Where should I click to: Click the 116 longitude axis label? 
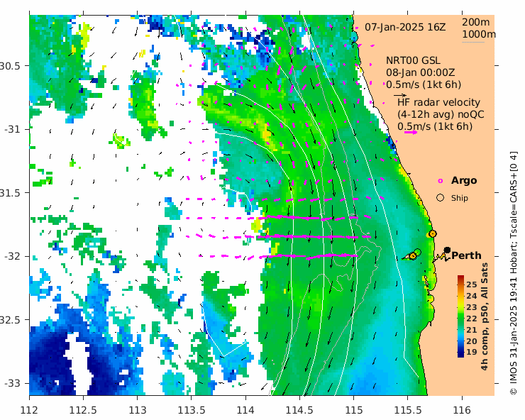(x=462, y=410)
